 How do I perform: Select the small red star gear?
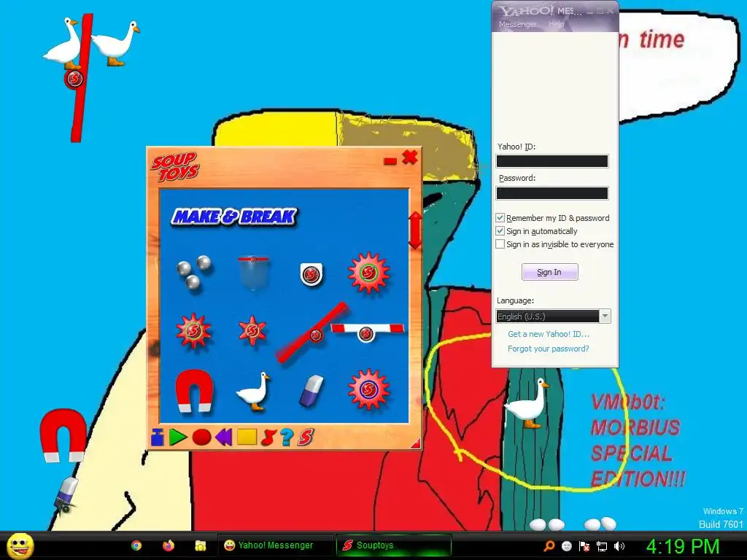252,330
